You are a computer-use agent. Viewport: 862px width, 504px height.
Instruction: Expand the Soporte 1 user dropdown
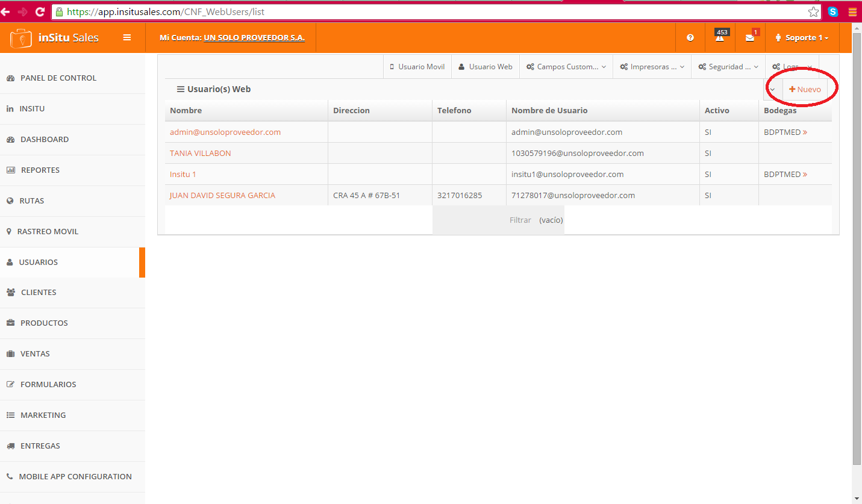click(x=802, y=38)
